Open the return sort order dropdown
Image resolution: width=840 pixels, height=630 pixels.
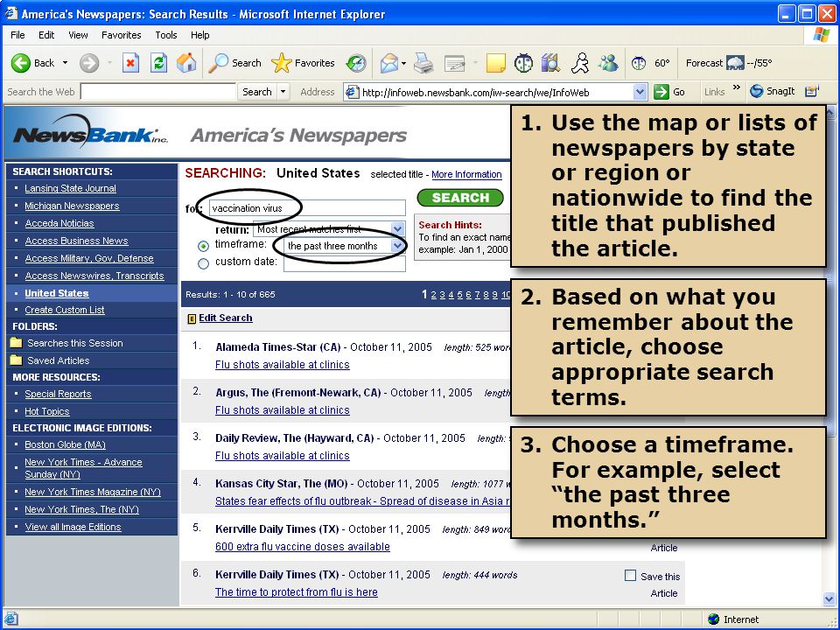(397, 229)
